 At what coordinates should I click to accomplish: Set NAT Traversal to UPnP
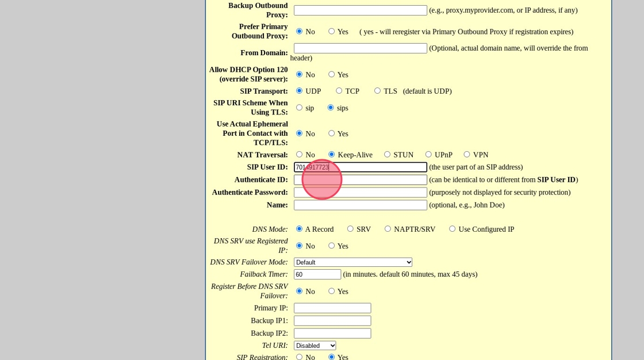[x=428, y=154]
